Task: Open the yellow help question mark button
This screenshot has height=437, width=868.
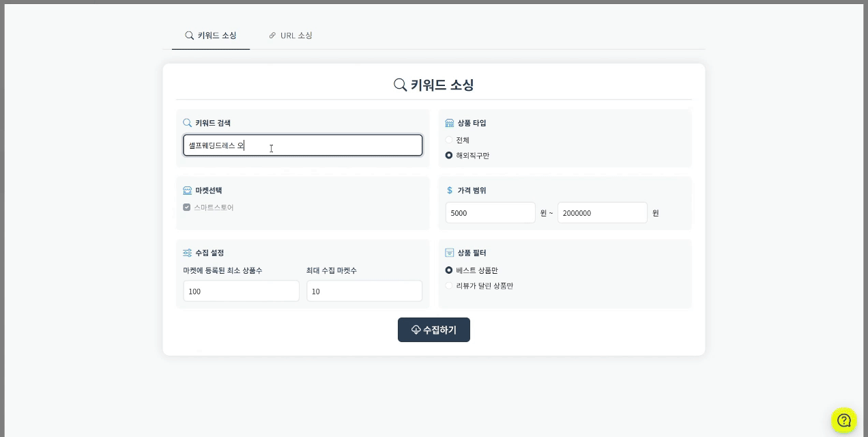Action: tap(843, 420)
